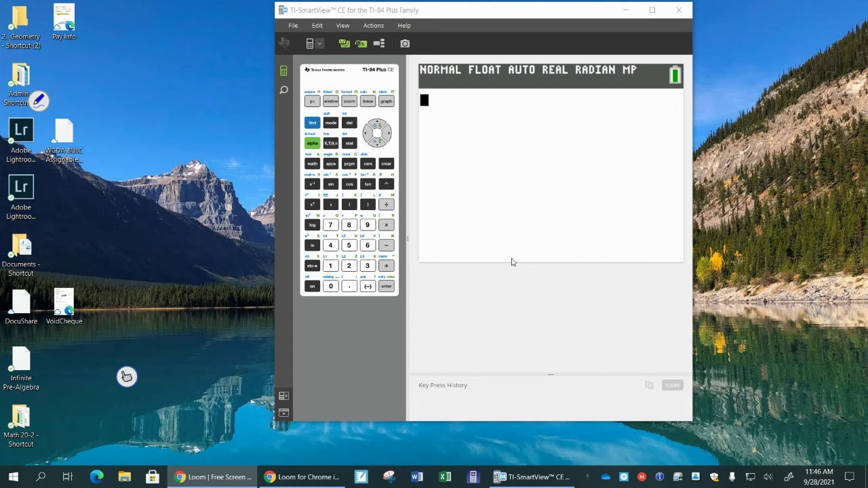Click the caret exponent key

pos(386,184)
